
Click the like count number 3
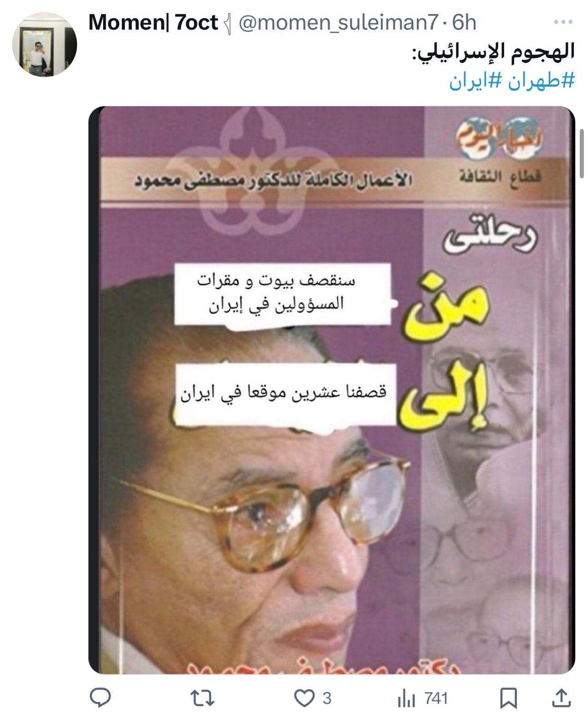327,698
